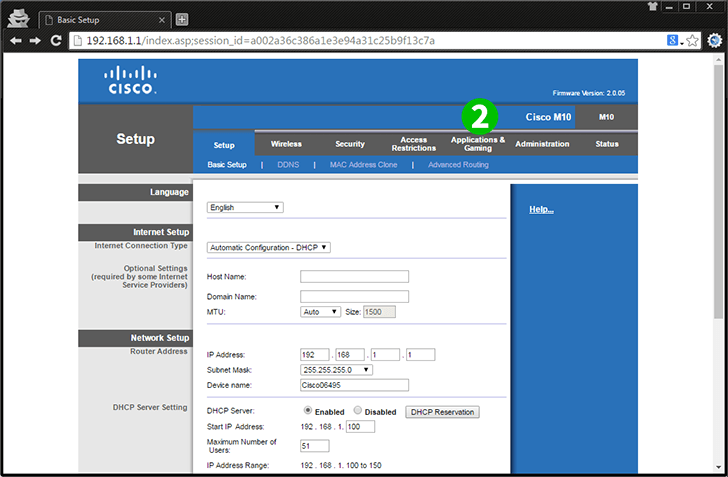Open the Access Restrictions tab
Screen dimensions: 728x477
(x=414, y=144)
